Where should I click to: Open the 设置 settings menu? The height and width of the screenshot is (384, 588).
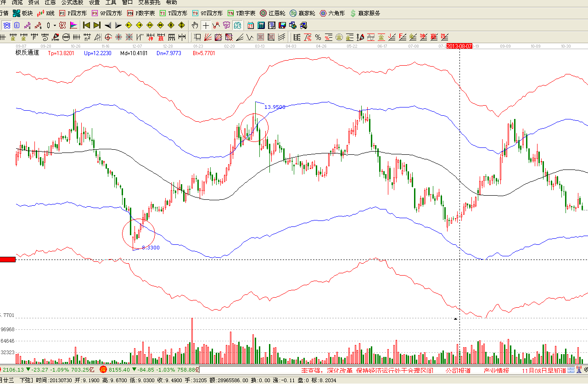click(94, 2)
